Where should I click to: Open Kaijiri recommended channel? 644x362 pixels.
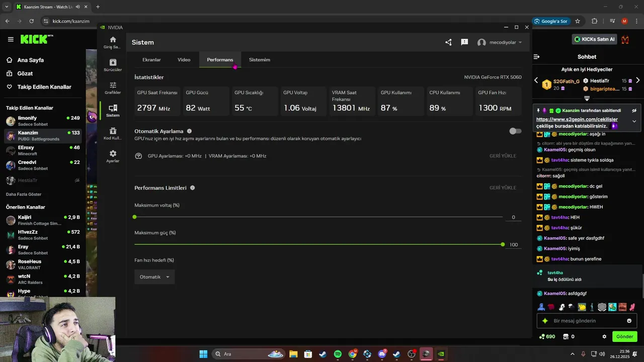coord(43,220)
